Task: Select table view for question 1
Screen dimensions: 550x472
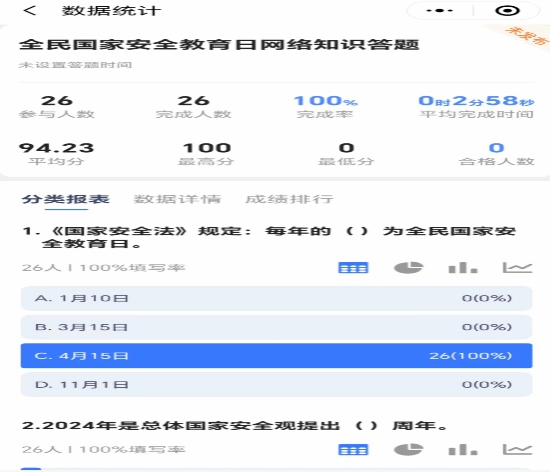Action: coord(353,268)
